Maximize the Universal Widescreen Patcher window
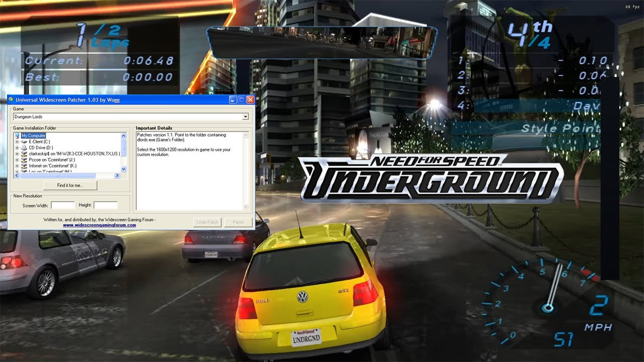This screenshot has height=362, width=644. coord(242,100)
